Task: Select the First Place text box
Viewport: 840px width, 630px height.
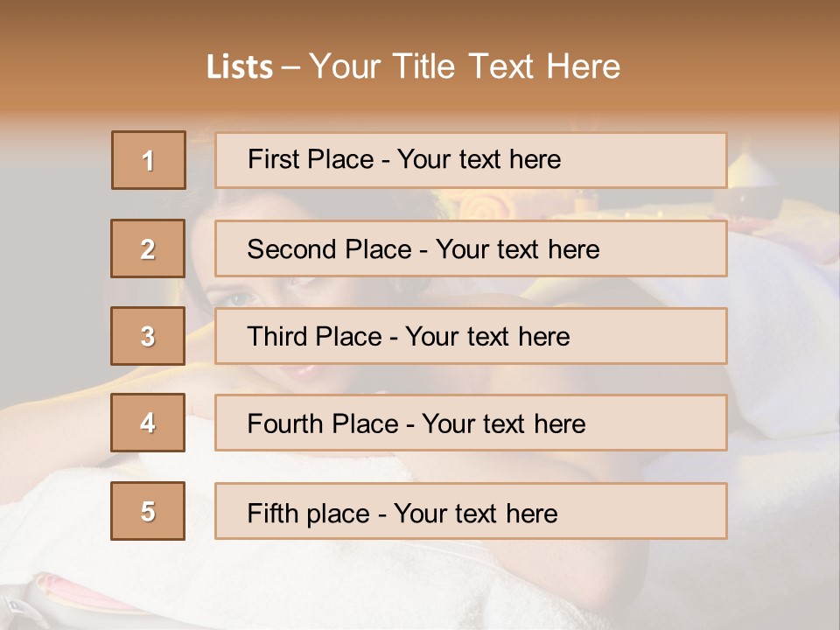Action: 471,160
